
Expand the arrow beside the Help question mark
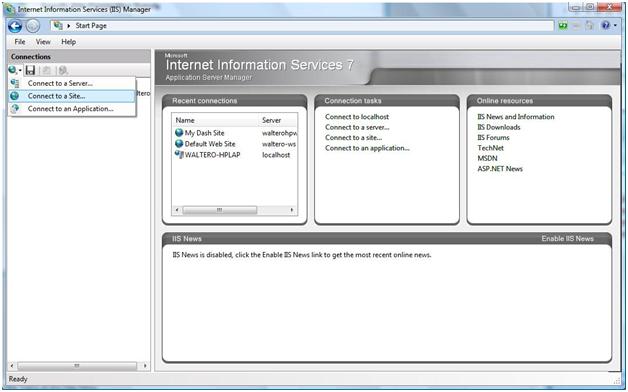615,26
